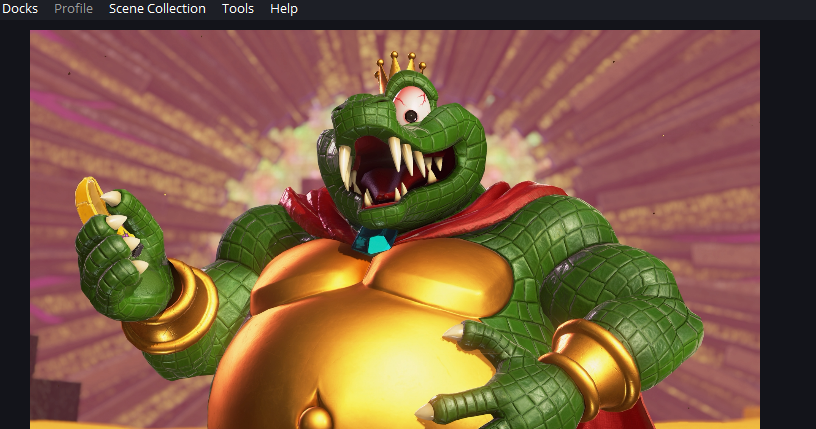Viewport: 816px width, 429px height.
Task: Click the preview canvas showing the crocodile king
Action: (x=394, y=230)
